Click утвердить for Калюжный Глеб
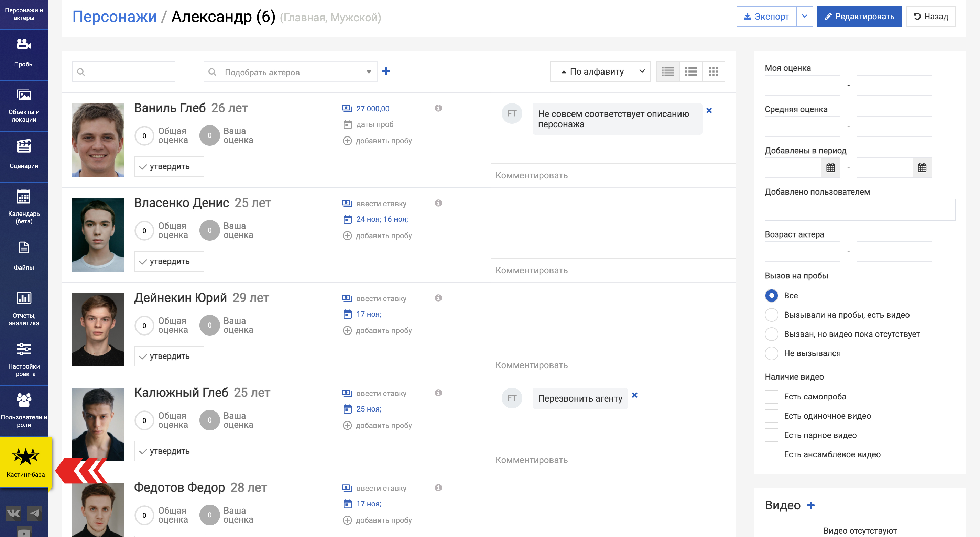This screenshot has height=537, width=980. [x=169, y=451]
